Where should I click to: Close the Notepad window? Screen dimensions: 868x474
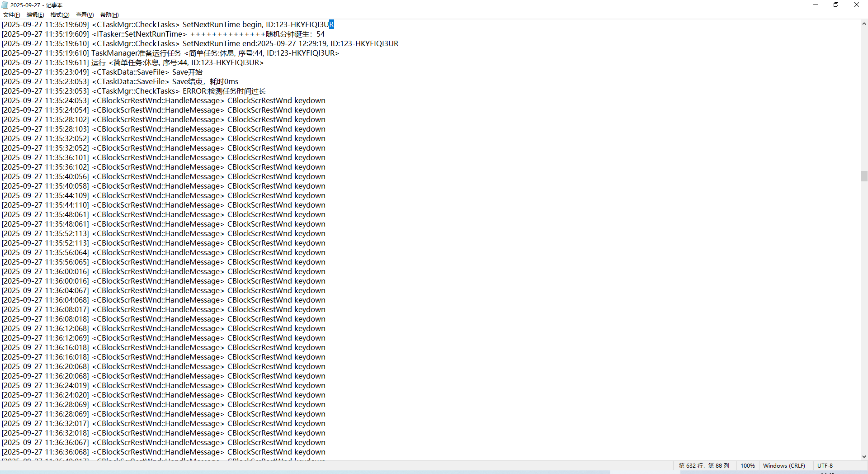856,5
